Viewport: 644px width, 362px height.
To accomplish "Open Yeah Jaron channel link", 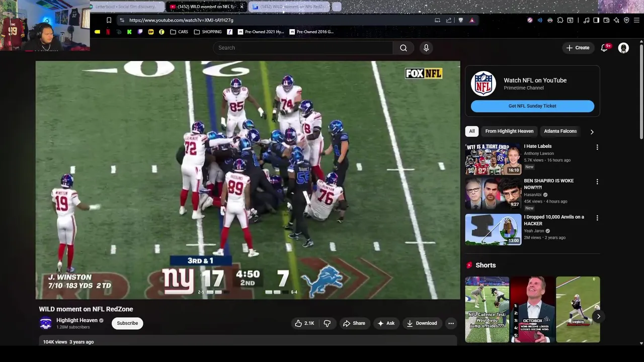I will click(x=534, y=231).
